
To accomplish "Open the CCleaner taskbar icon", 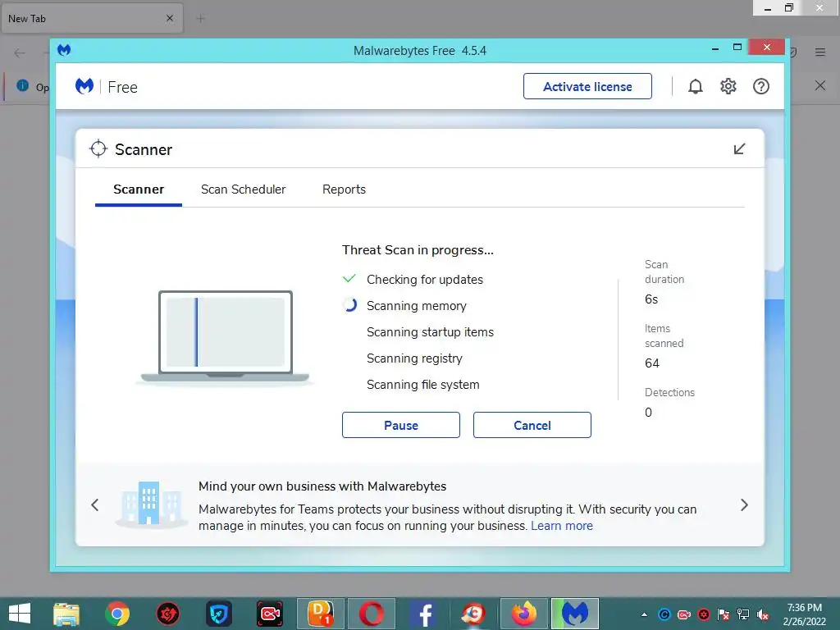I will [x=473, y=614].
